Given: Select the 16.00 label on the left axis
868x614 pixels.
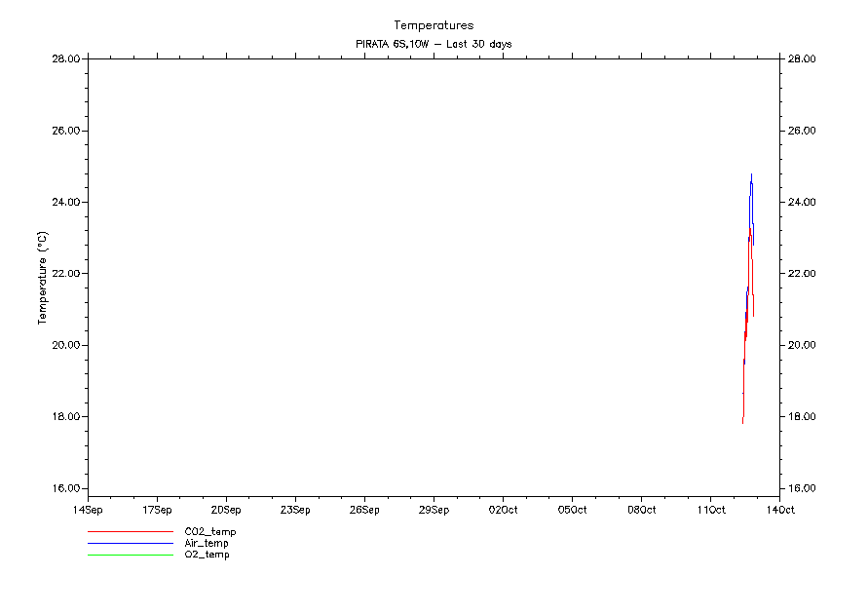Looking at the screenshot, I should (x=64, y=488).
